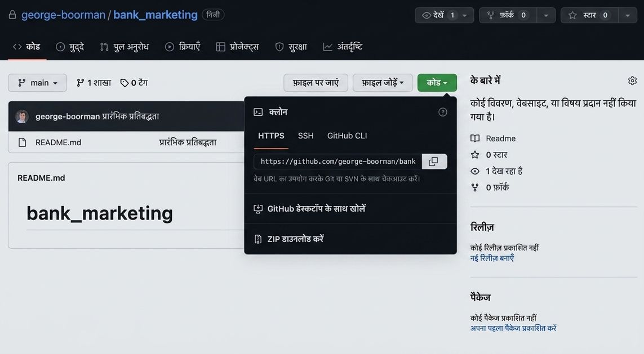Select the HTTPS clone tab

click(271, 136)
